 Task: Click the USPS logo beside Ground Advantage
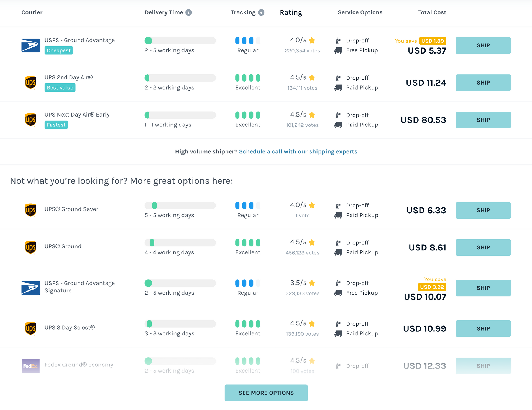coord(30,45)
